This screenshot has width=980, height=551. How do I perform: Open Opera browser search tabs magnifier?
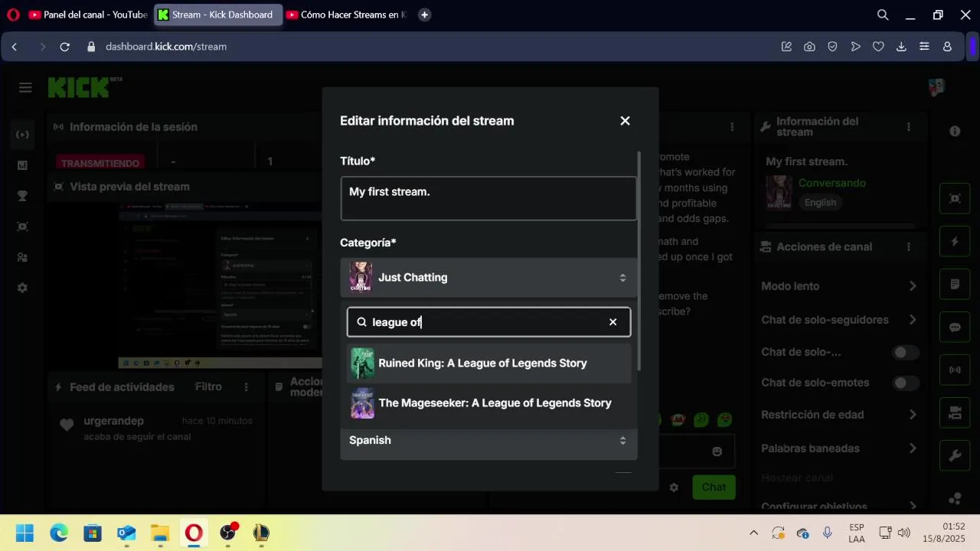883,15
